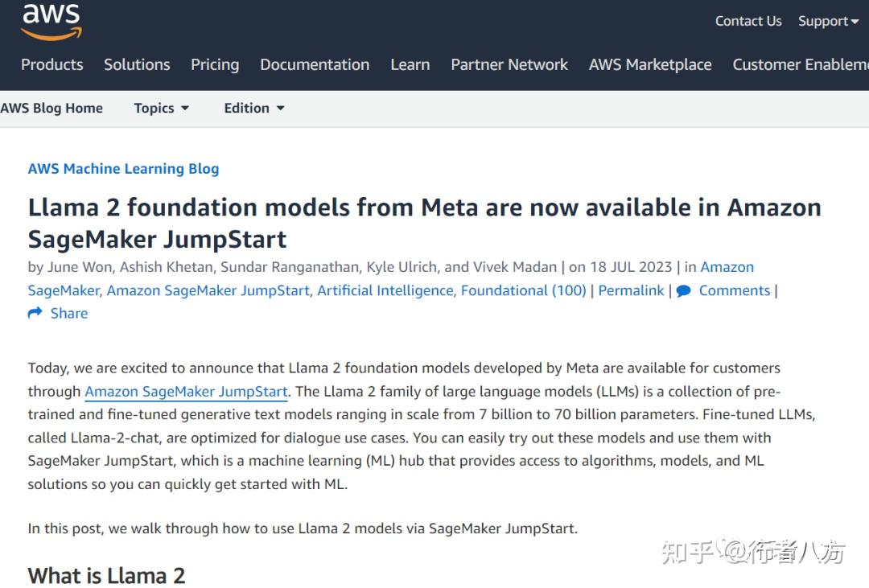Open AWS Marketplace in navigation
Screen dimensions: 869x588
click(650, 65)
